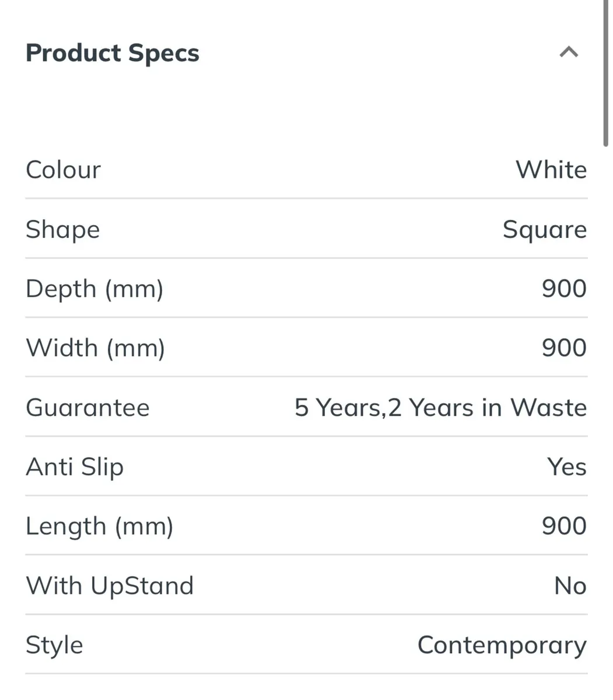Screen dimensions: 613x700
Task: Click the Colour spec label
Action: point(62,170)
